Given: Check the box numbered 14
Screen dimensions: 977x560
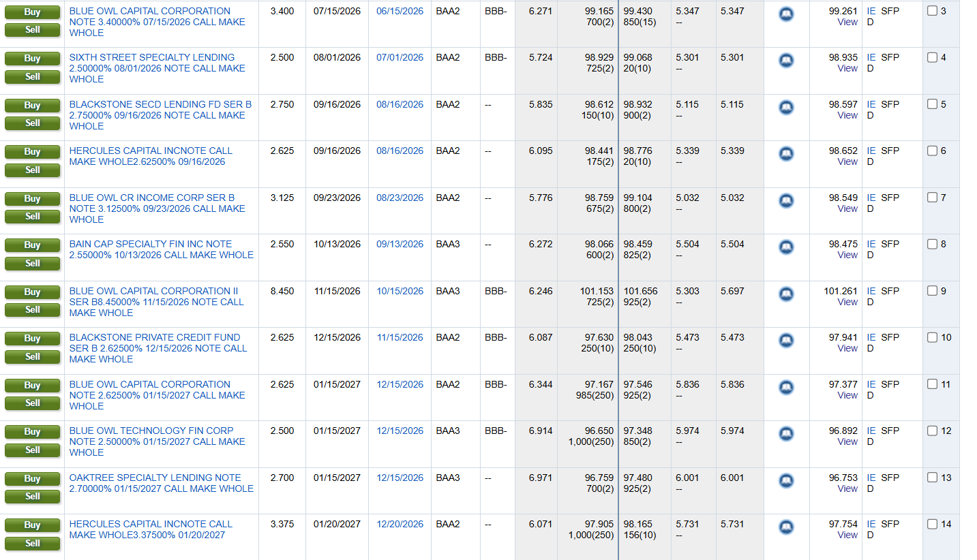Looking at the screenshot, I should pos(933,524).
